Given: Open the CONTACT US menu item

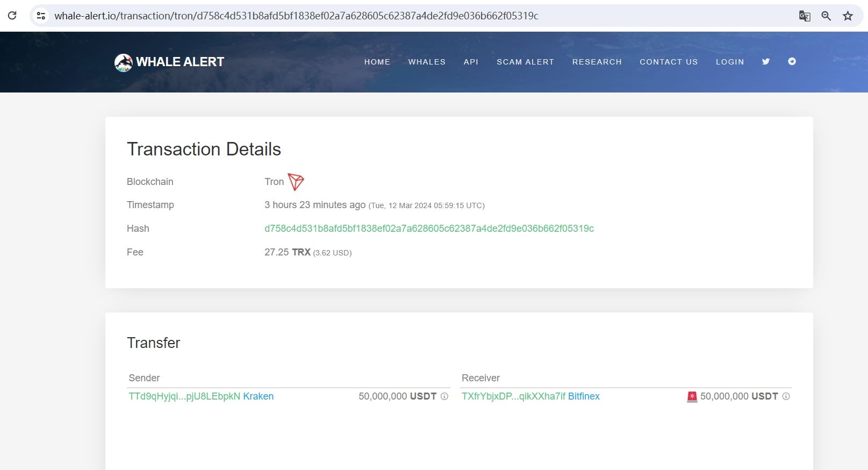Looking at the screenshot, I should pyautogui.click(x=669, y=62).
